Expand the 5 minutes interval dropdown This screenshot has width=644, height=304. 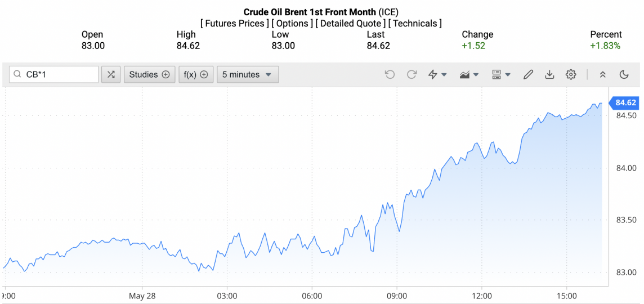click(248, 74)
